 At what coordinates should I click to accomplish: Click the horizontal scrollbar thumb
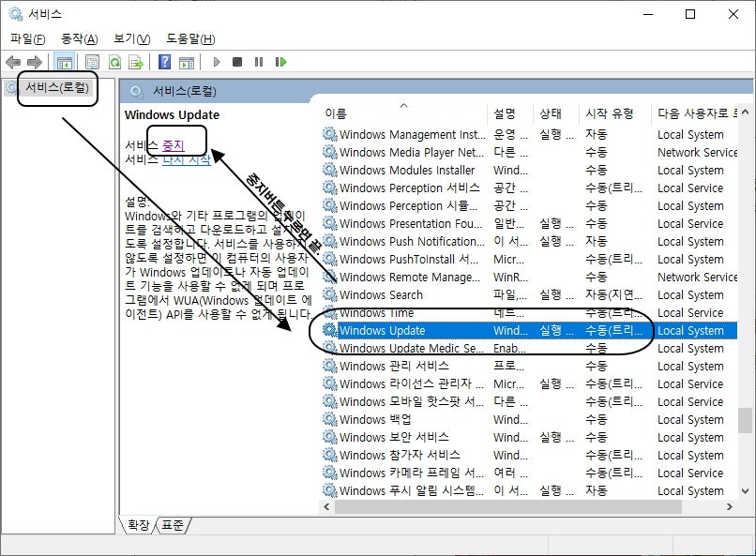pyautogui.click(x=508, y=507)
